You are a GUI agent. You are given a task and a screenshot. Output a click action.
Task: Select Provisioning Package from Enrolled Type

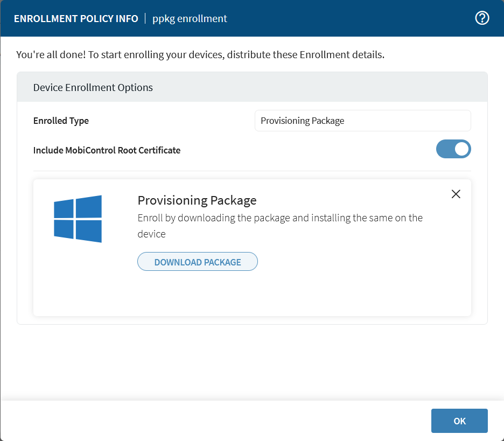point(362,121)
